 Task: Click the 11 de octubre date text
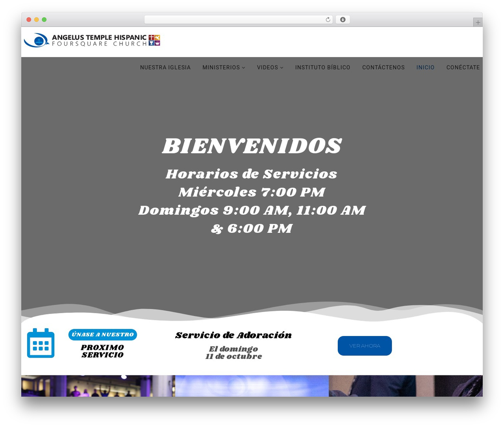(233, 356)
